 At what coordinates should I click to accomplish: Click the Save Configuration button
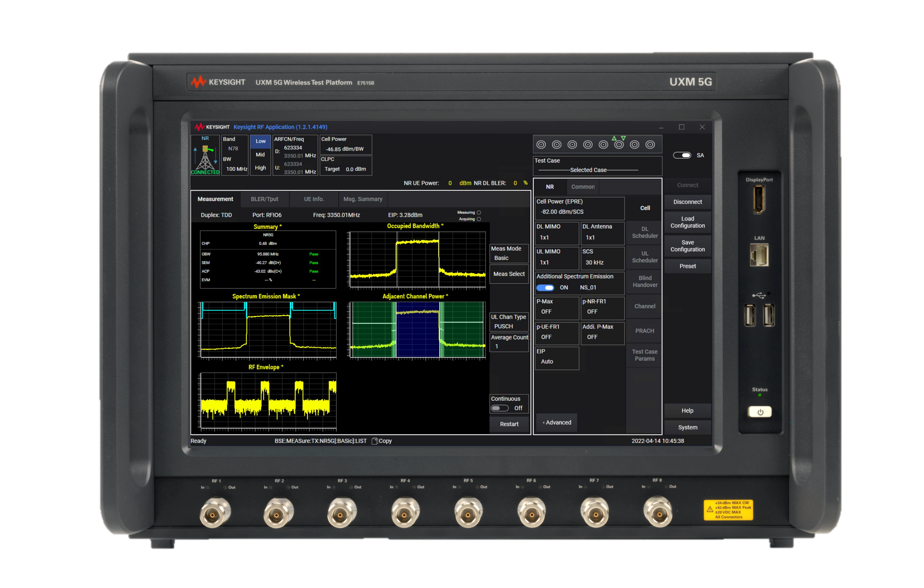687,246
